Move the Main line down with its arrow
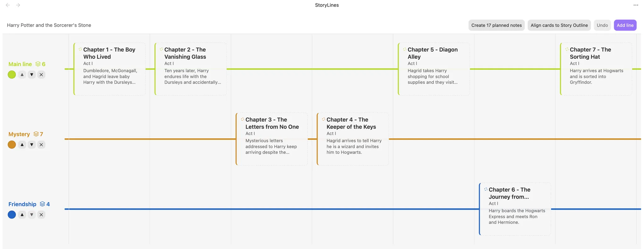The image size is (644, 249). (x=32, y=75)
